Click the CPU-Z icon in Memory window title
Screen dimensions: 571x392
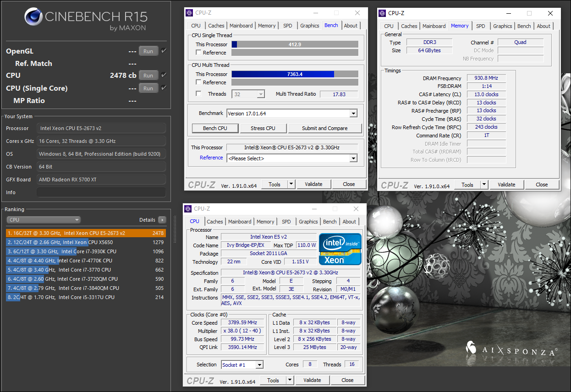click(382, 13)
